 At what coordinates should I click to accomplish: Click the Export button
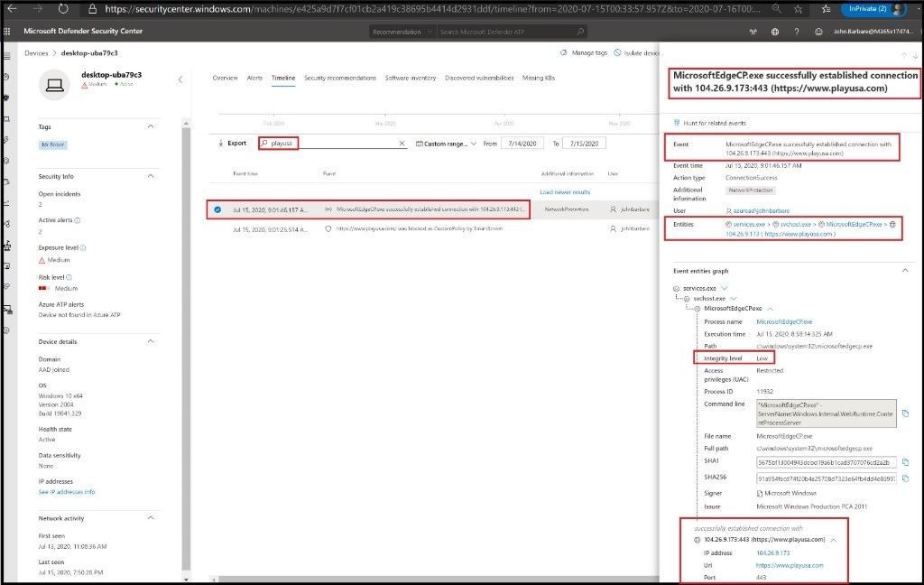point(232,144)
